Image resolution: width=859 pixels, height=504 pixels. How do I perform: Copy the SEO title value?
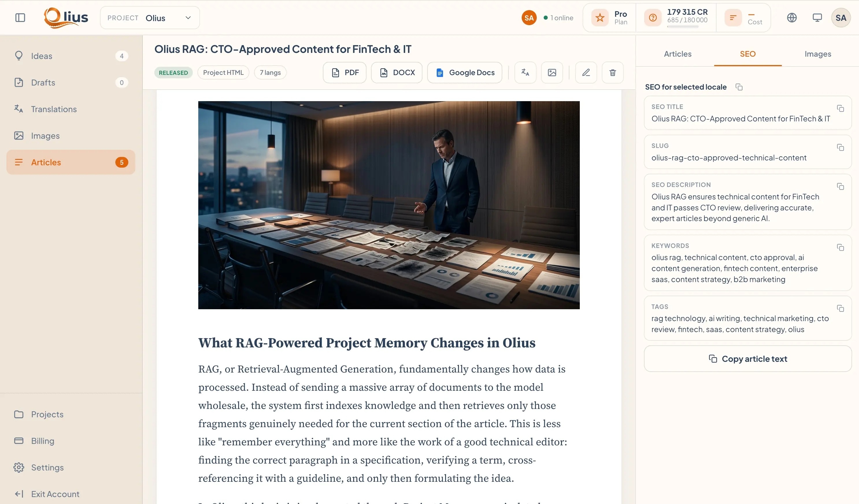tap(840, 108)
